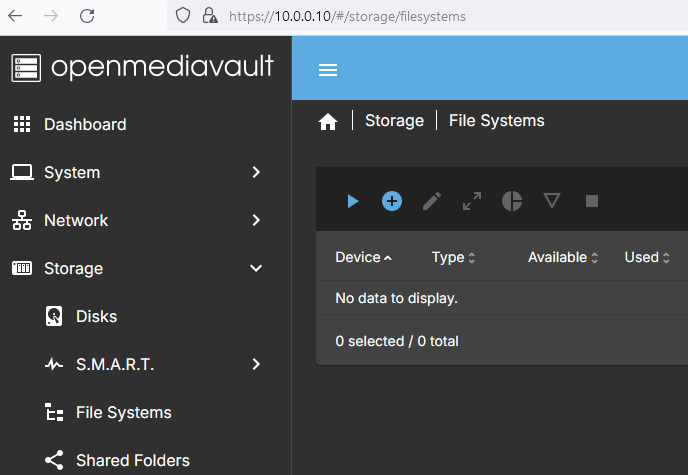Click the Network topology icon
This screenshot has height=475, width=688.
[x=22, y=220]
